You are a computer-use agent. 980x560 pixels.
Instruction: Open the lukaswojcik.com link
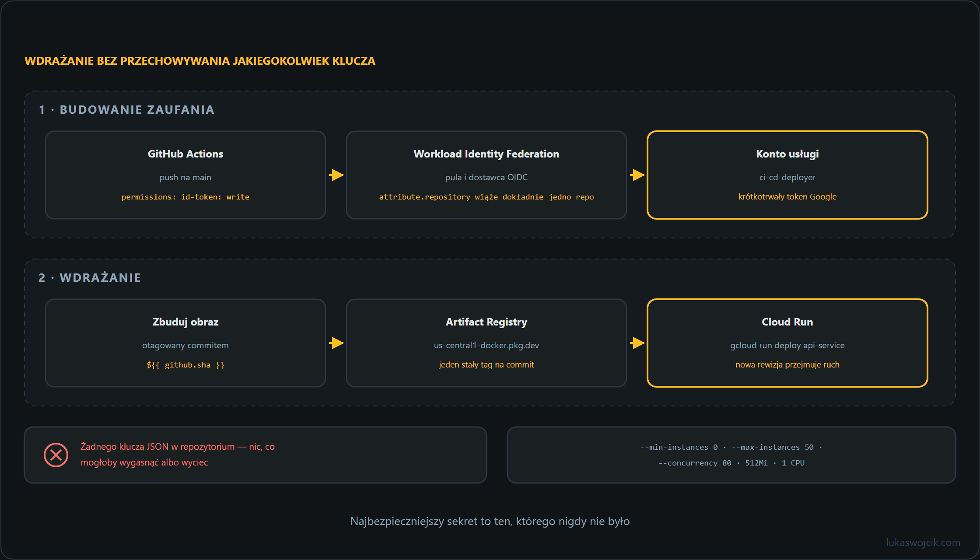click(x=923, y=542)
